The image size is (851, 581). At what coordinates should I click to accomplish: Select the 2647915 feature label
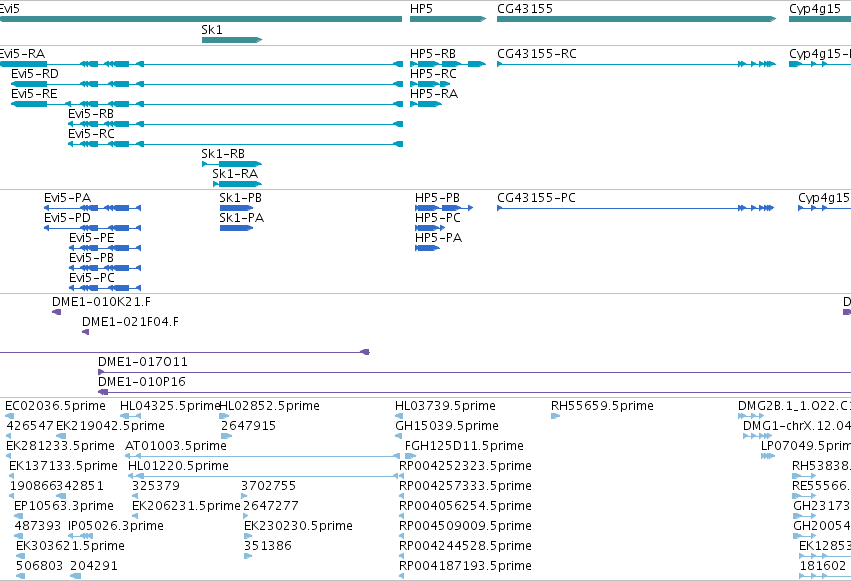[x=249, y=426]
